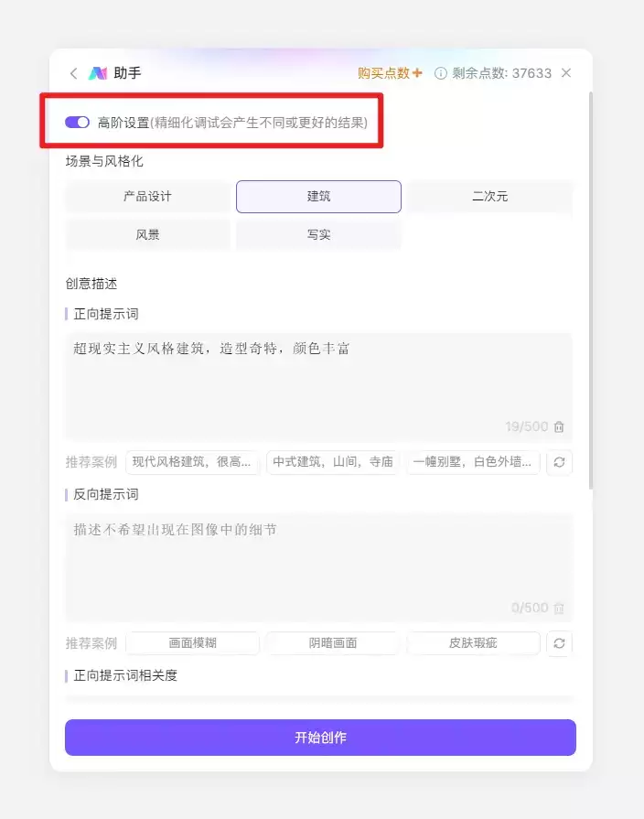Go back with the left chevron arrow
Screen dimensions: 644x819
point(74,73)
